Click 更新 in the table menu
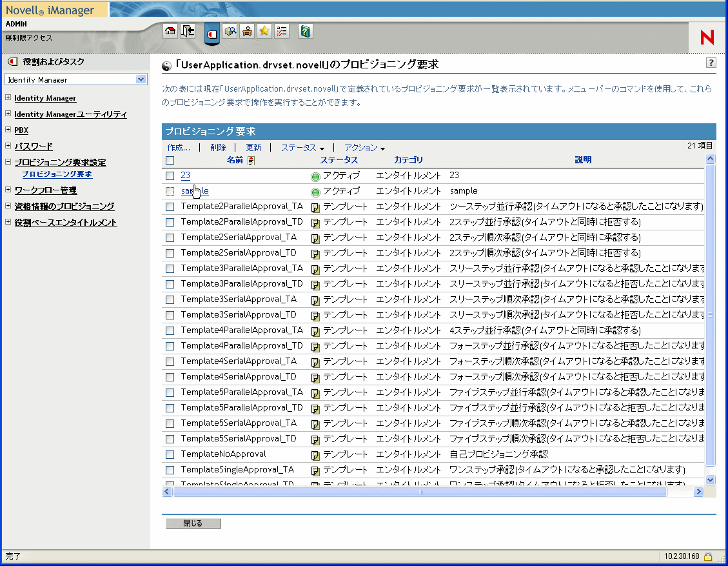This screenshot has width=728, height=566. point(253,147)
